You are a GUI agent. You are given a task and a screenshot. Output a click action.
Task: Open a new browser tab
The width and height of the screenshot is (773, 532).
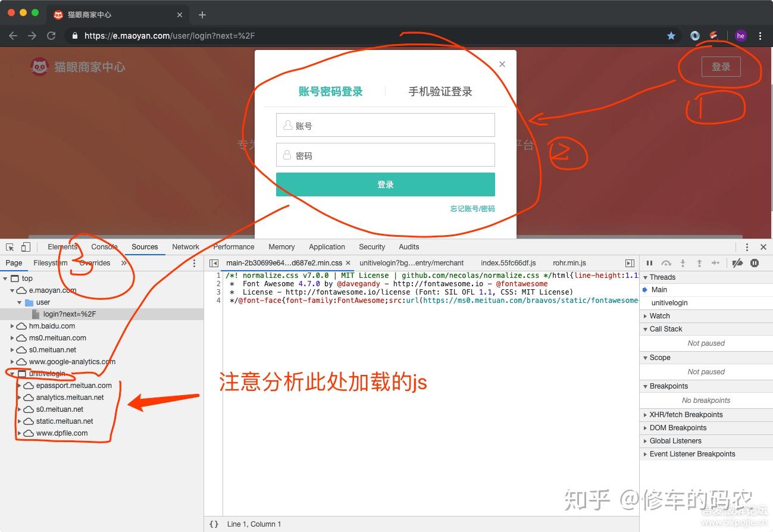click(202, 15)
